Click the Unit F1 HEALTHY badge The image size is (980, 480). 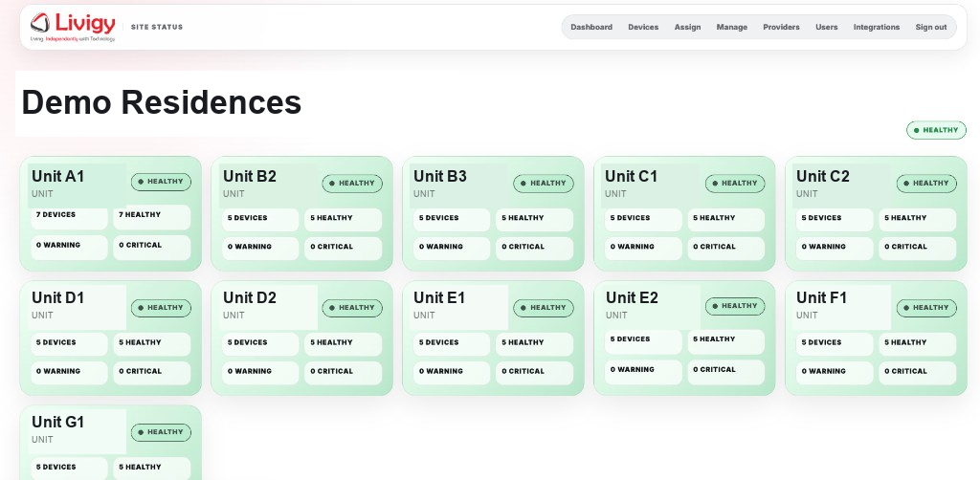926,308
